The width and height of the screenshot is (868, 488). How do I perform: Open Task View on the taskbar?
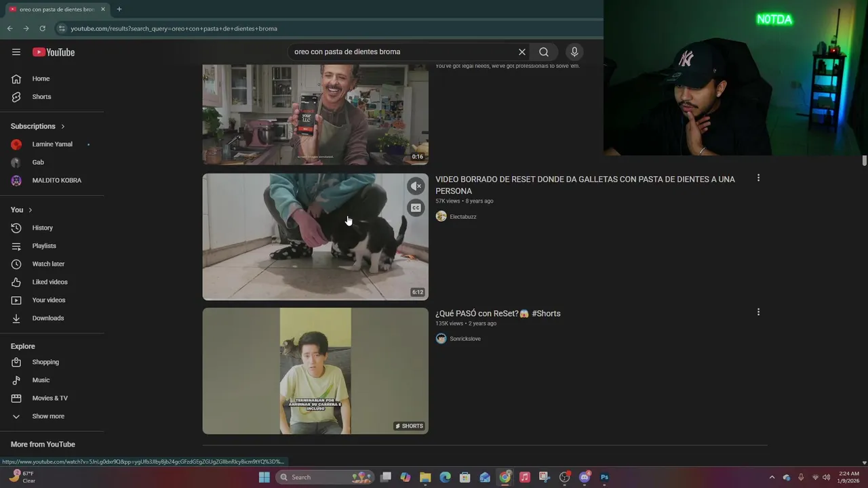[386, 477]
